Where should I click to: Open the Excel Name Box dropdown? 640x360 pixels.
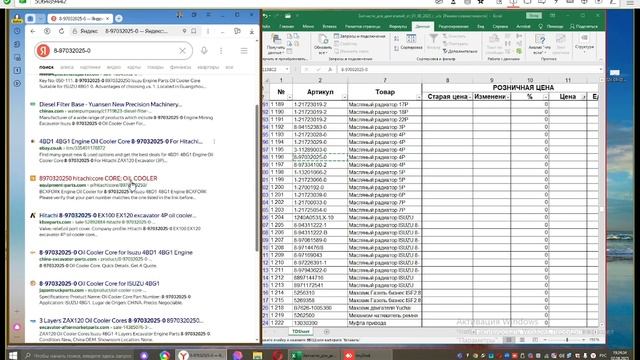(287, 70)
